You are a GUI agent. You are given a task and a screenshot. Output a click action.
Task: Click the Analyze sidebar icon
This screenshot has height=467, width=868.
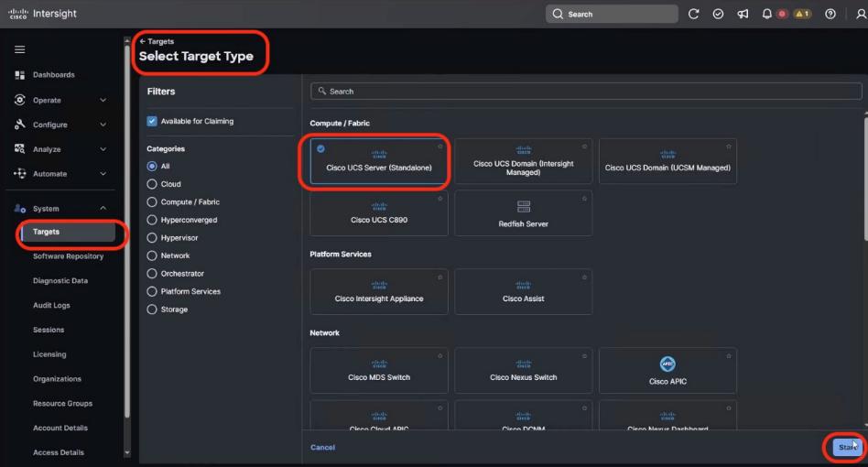20,149
